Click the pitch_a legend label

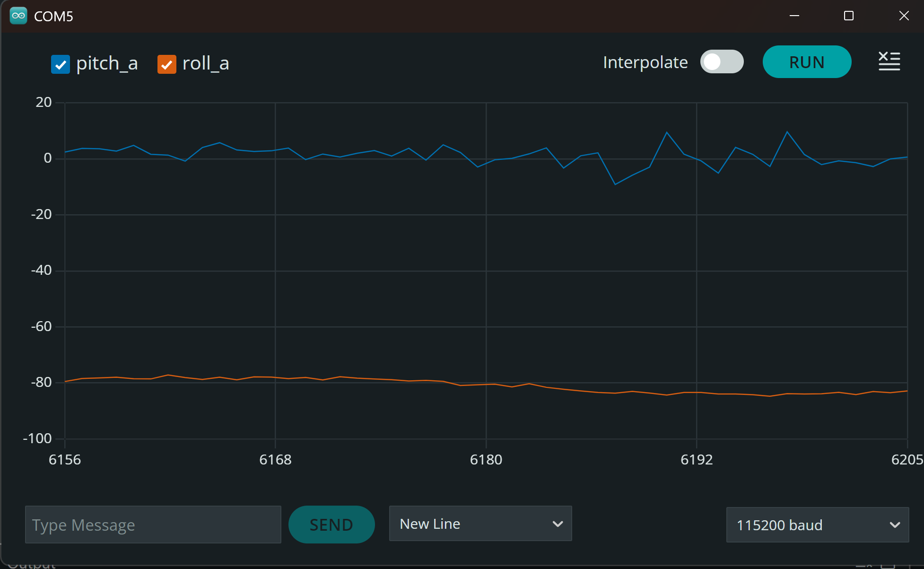(x=107, y=63)
